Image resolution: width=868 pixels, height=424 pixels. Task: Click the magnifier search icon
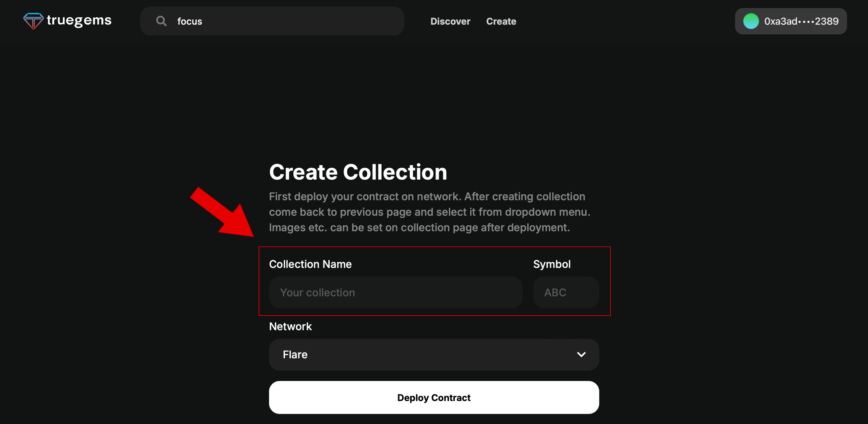161,21
